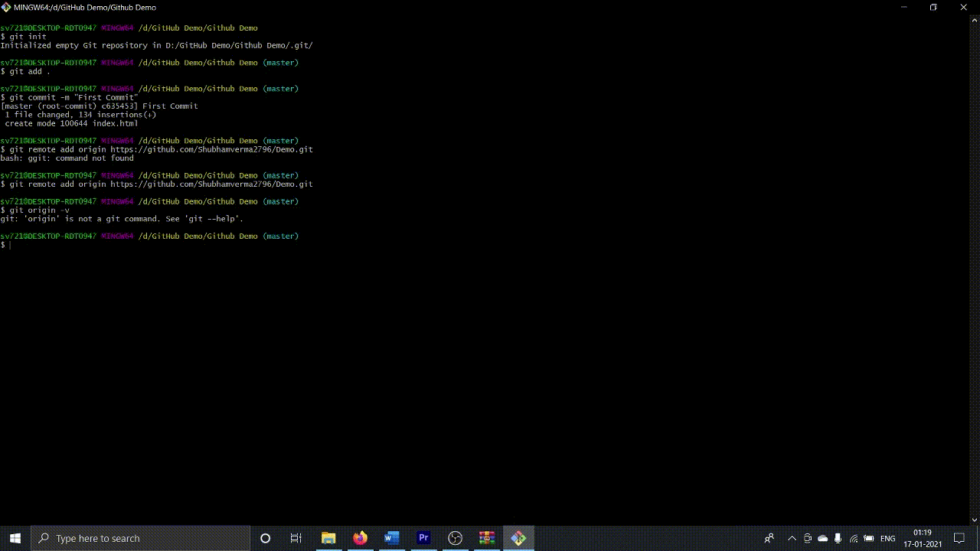
Task: Click the last empty '$' prompt line
Action: 6,245
